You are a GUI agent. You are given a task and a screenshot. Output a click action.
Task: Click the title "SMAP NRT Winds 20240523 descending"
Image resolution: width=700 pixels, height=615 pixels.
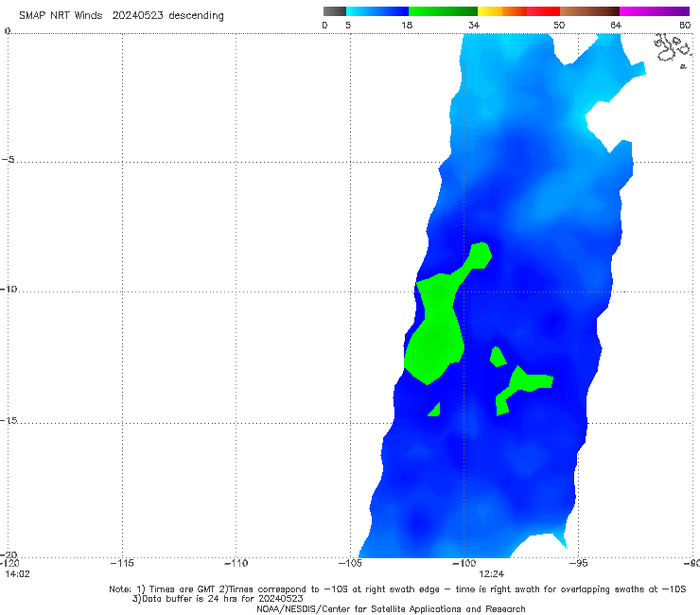click(121, 16)
